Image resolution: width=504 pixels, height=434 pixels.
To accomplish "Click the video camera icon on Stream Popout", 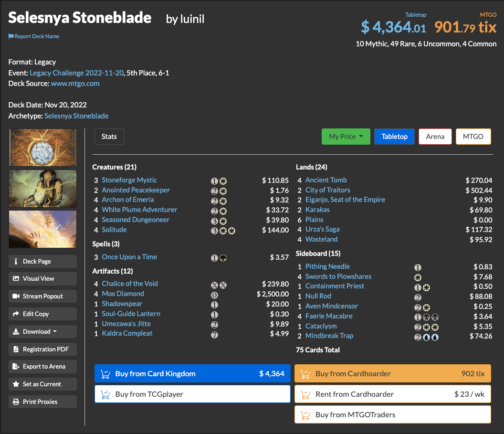I will click(16, 296).
